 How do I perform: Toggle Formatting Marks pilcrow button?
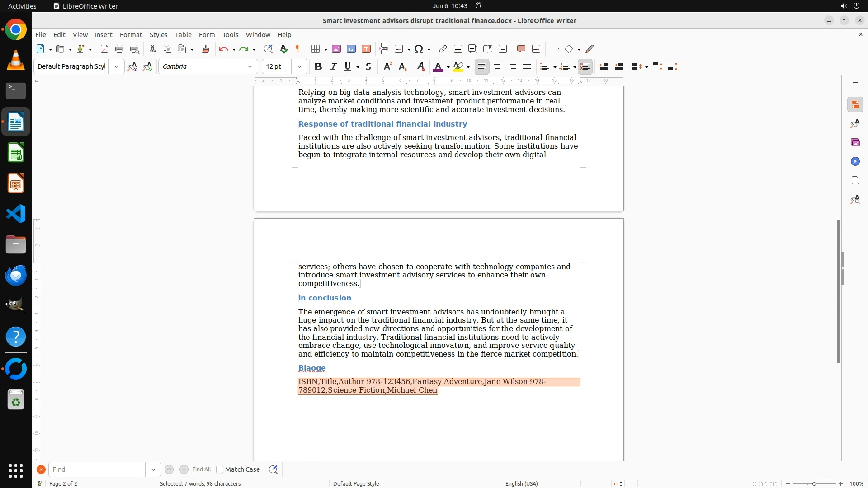298,49
